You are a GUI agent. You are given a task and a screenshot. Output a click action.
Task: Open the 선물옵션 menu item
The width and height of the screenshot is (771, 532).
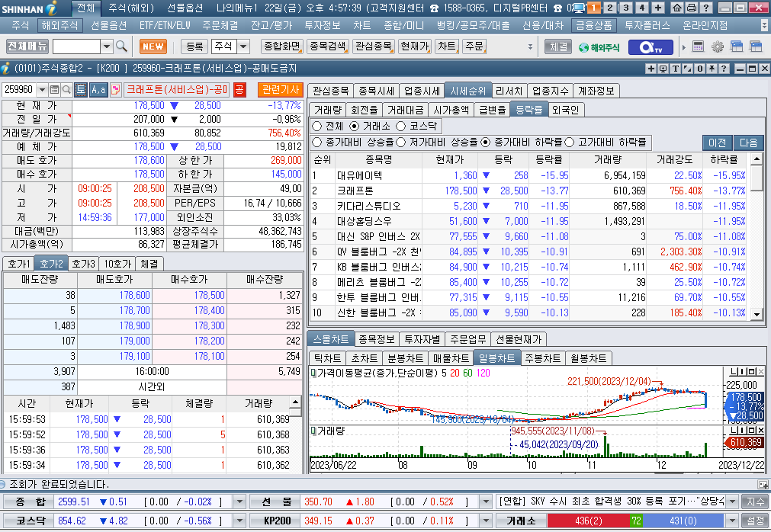coord(108,26)
